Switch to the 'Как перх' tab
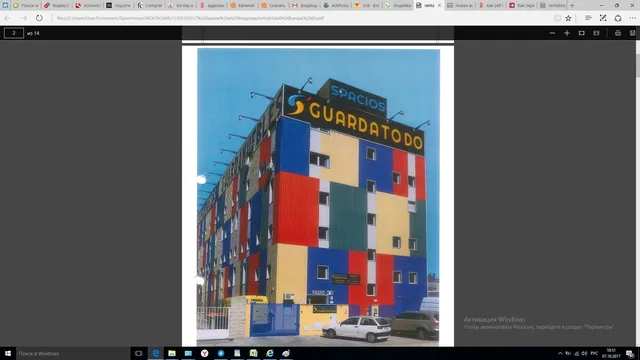Image resolution: width=640 pixels, height=360 pixels. point(522,5)
